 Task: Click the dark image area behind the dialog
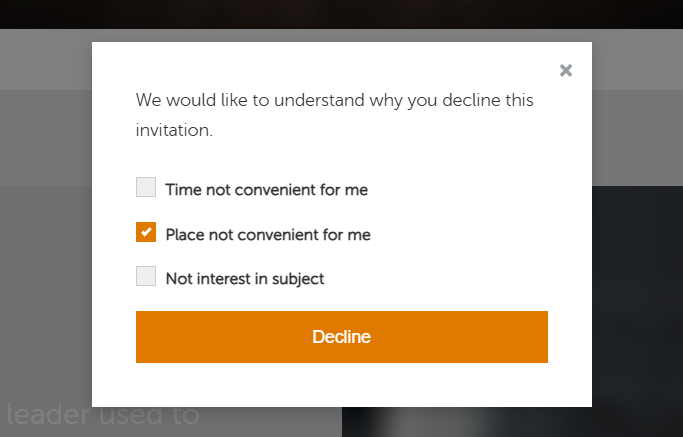(637, 300)
